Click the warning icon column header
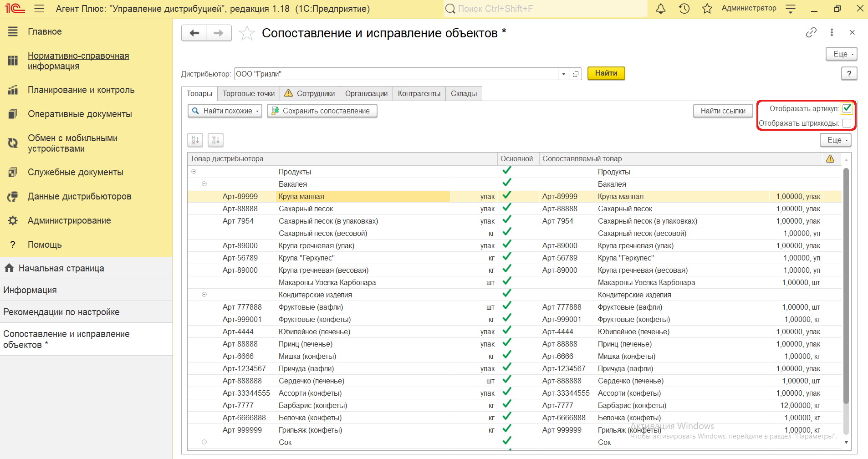Viewport: 868px width, 459px height. click(x=830, y=158)
